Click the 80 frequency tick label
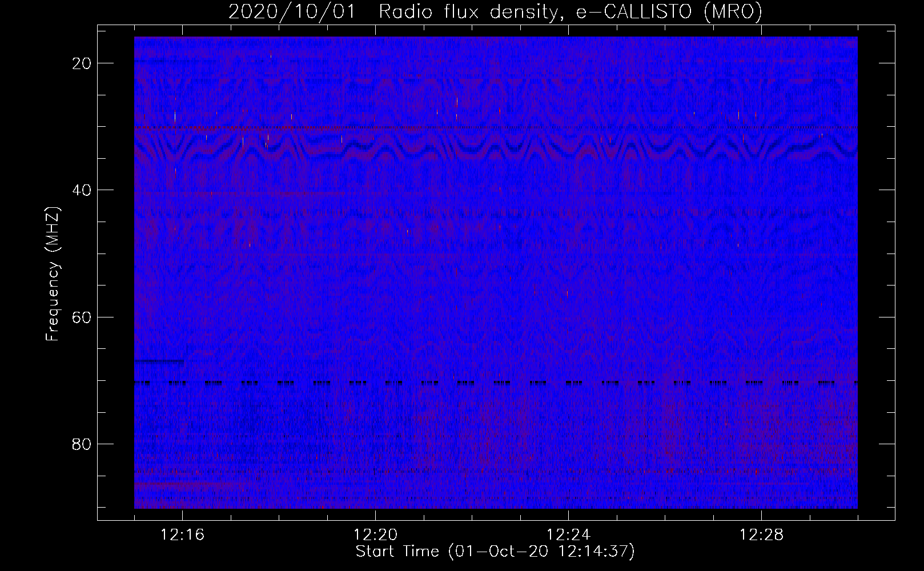 click(82, 444)
